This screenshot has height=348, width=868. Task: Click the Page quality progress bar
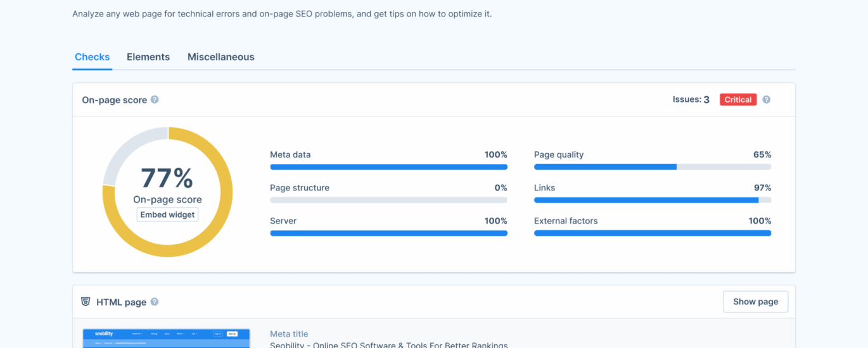click(x=653, y=167)
